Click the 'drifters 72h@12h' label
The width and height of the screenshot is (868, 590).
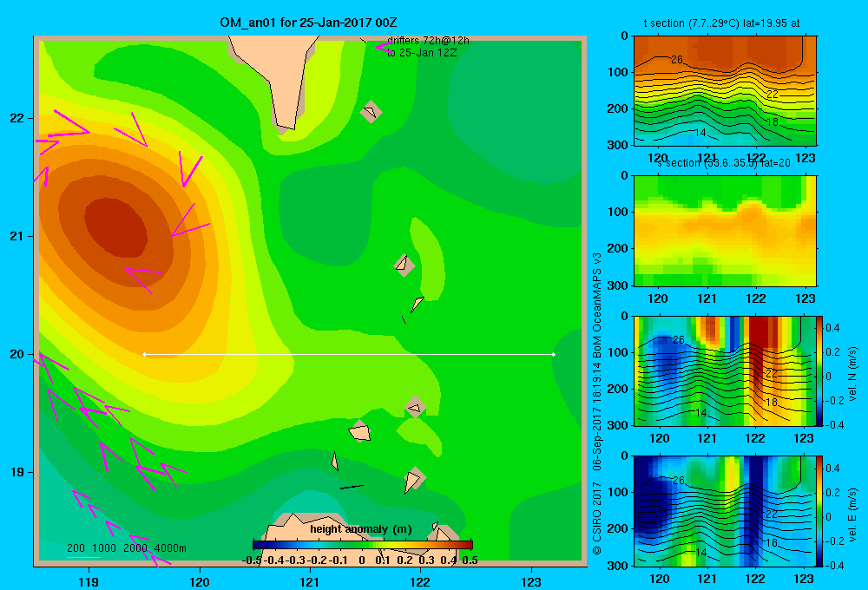point(428,41)
